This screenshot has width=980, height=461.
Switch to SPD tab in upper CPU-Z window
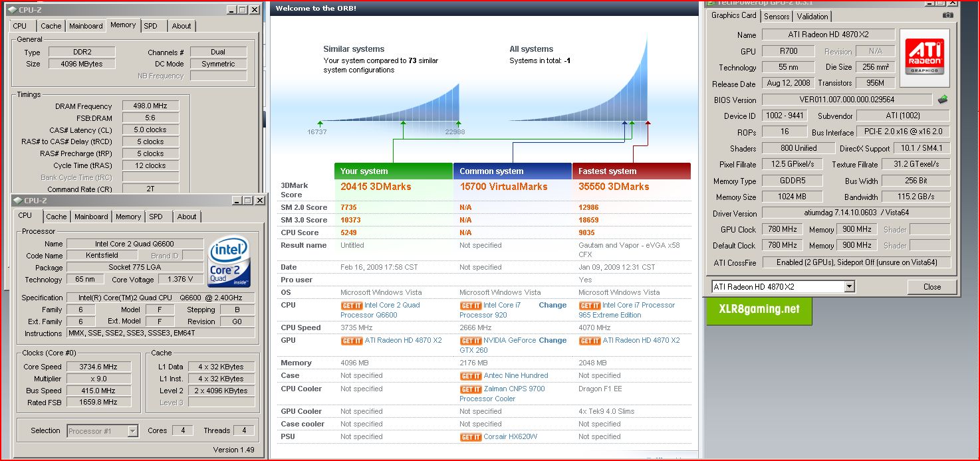[x=151, y=26]
